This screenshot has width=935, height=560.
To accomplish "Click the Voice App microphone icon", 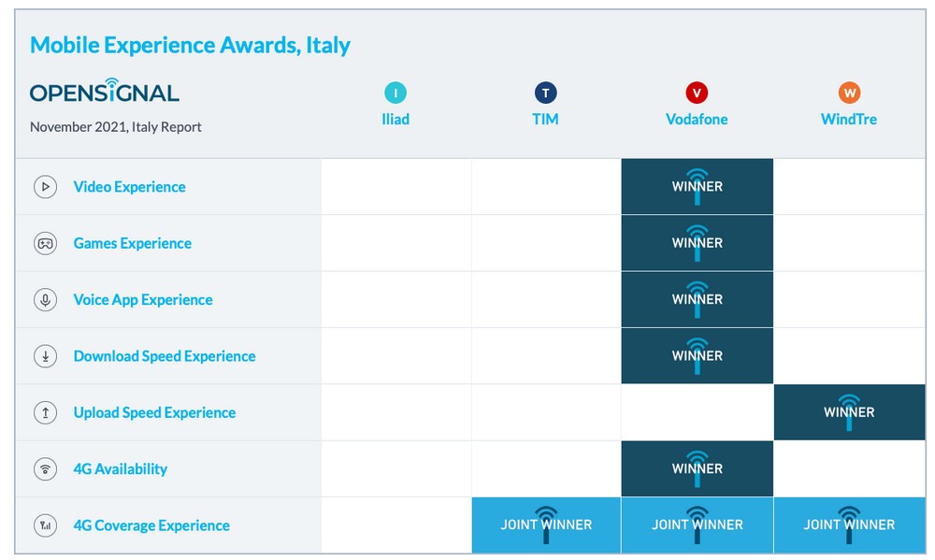I will pos(45,299).
